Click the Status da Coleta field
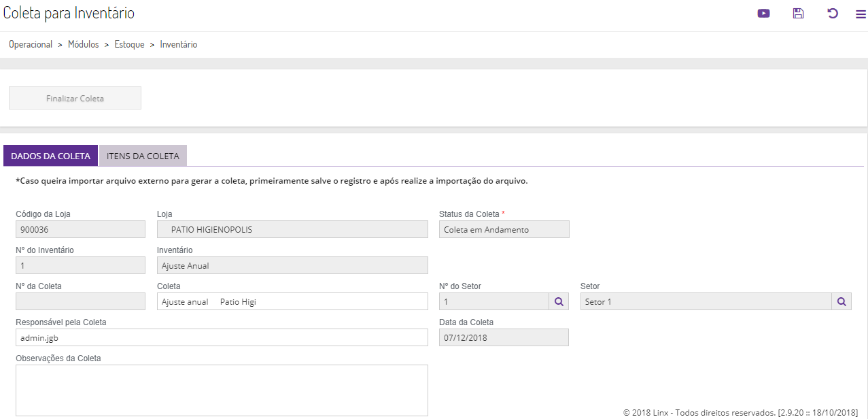 tap(504, 229)
